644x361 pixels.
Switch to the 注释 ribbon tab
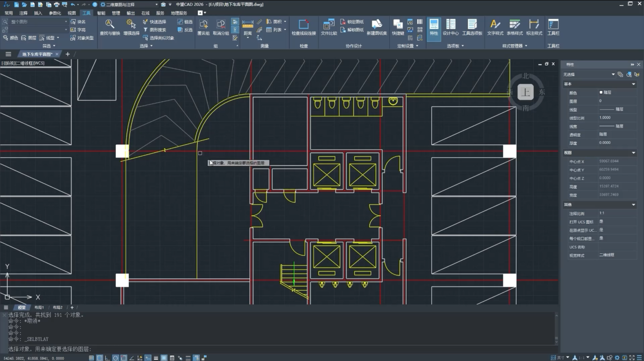coord(24,13)
